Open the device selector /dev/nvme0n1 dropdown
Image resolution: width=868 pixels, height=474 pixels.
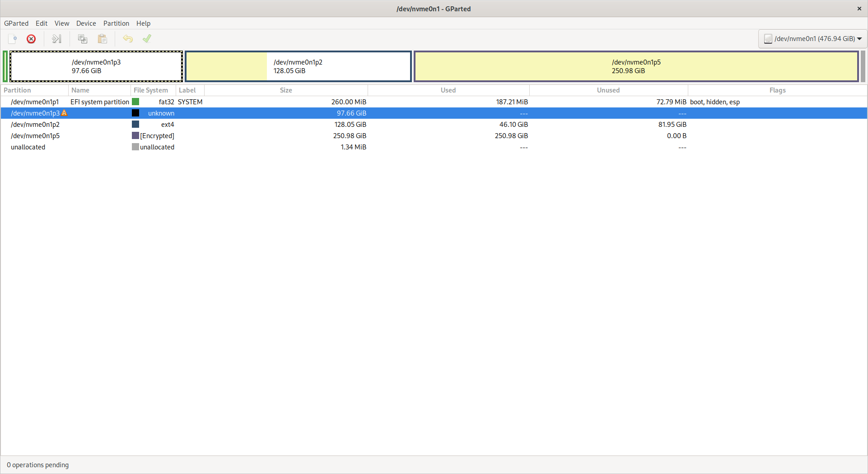pos(812,39)
